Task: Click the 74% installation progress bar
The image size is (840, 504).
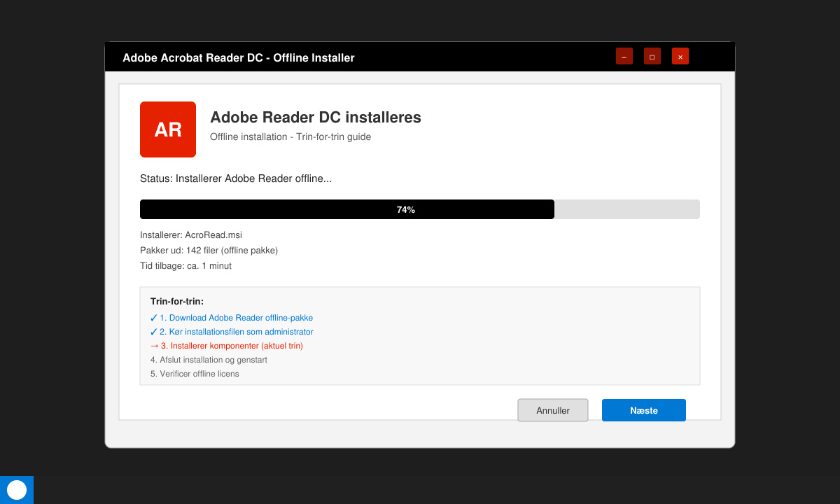Action: tap(420, 209)
